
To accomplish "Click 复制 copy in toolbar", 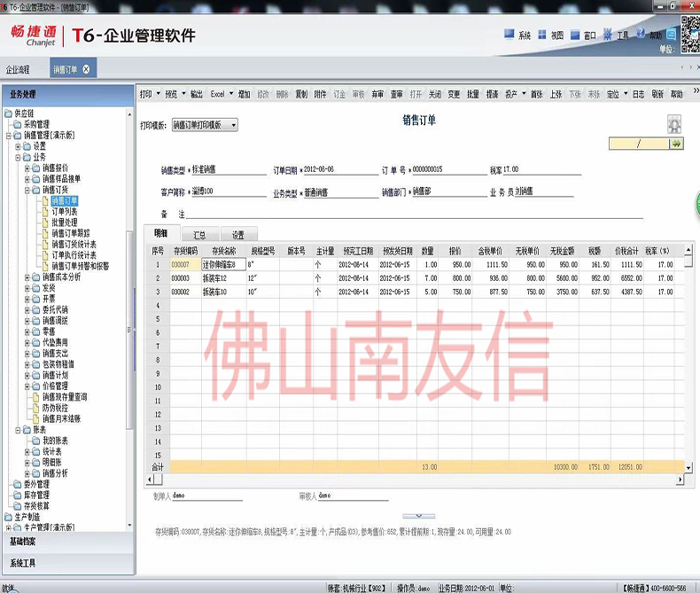I will tap(301, 94).
